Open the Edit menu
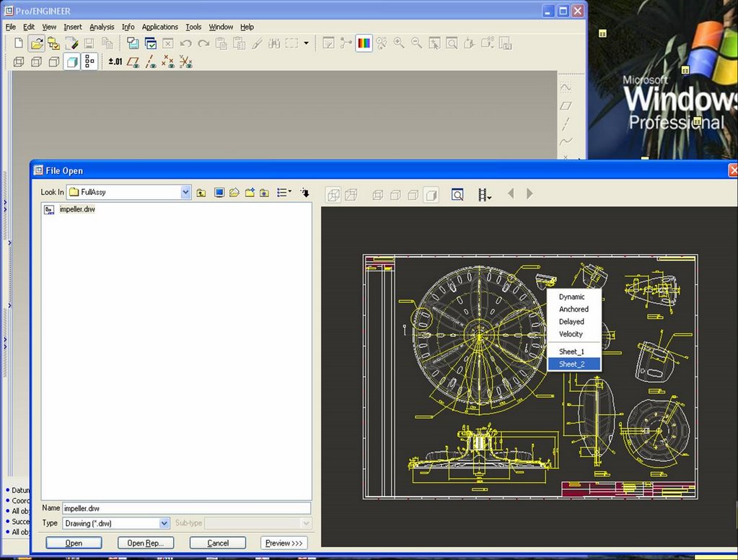The width and height of the screenshot is (738, 560). 29,27
